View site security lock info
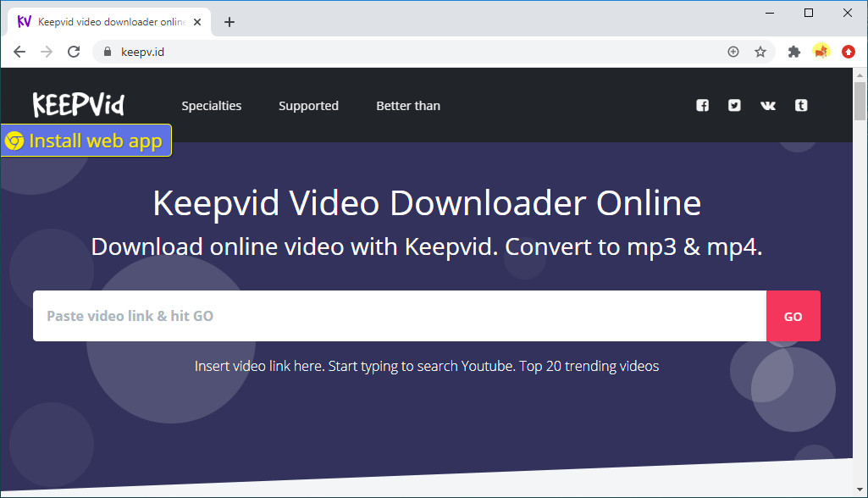This screenshot has height=498, width=868. click(108, 52)
